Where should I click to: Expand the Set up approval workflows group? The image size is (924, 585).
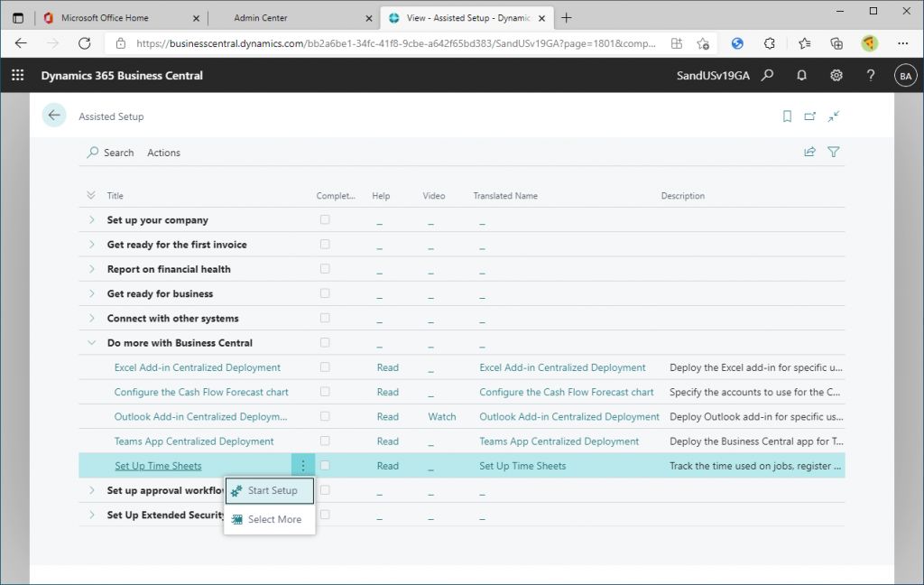[91, 490]
